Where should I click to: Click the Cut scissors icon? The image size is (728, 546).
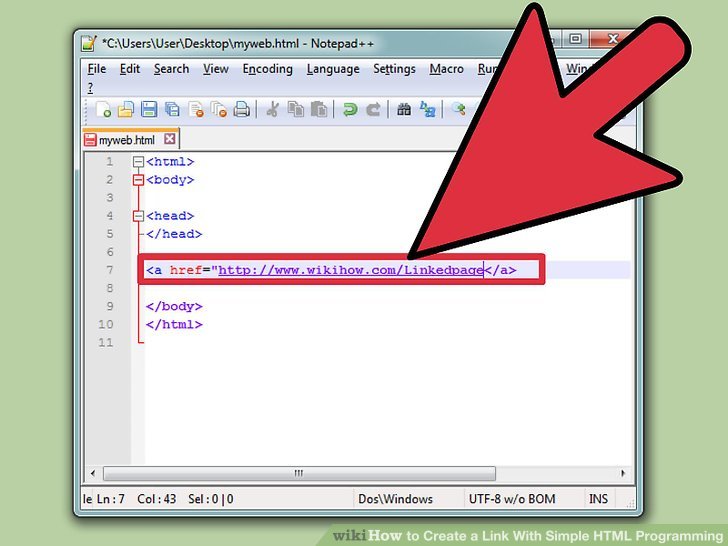pyautogui.click(x=271, y=110)
